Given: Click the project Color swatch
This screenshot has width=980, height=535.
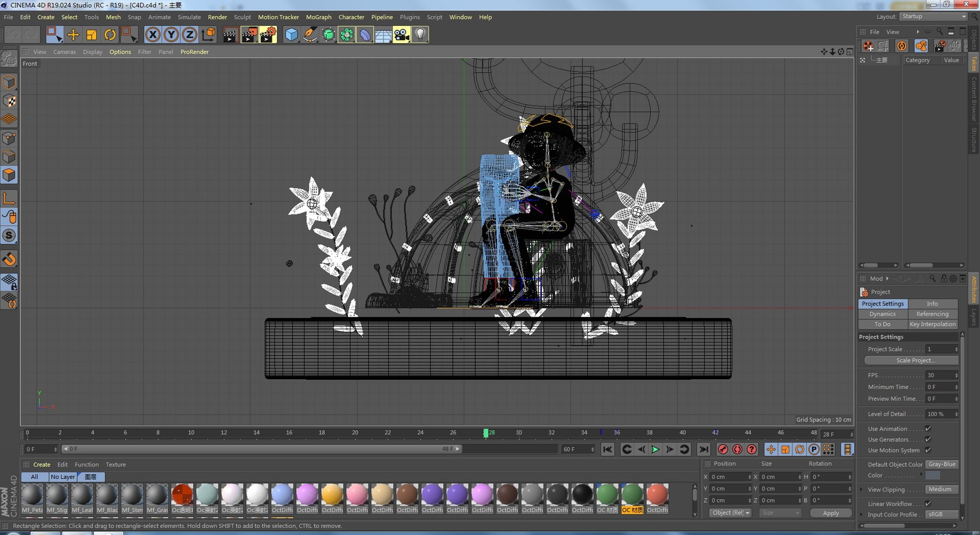Looking at the screenshot, I should click(933, 475).
